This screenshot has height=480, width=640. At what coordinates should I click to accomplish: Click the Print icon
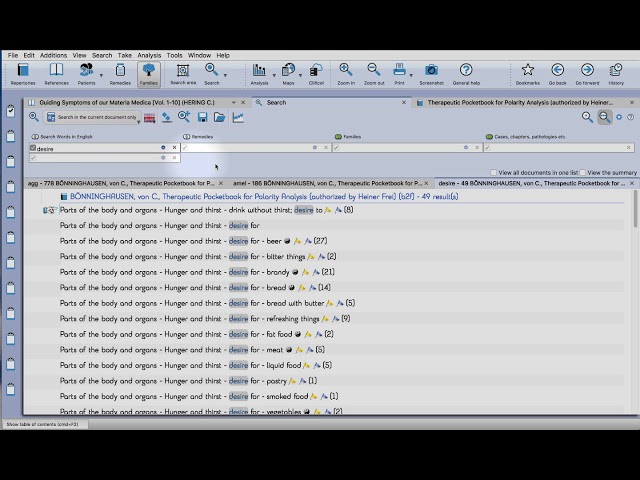pos(399,74)
